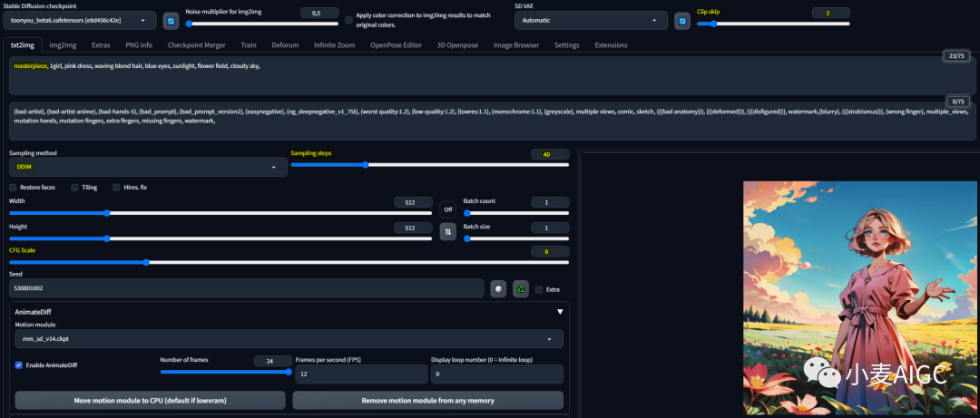Click the Frames per second field
980x418 pixels.
tap(360, 374)
